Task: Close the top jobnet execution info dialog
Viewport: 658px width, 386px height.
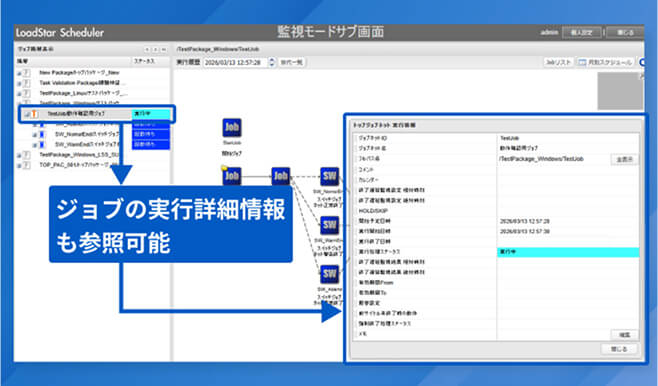Action: (619, 349)
